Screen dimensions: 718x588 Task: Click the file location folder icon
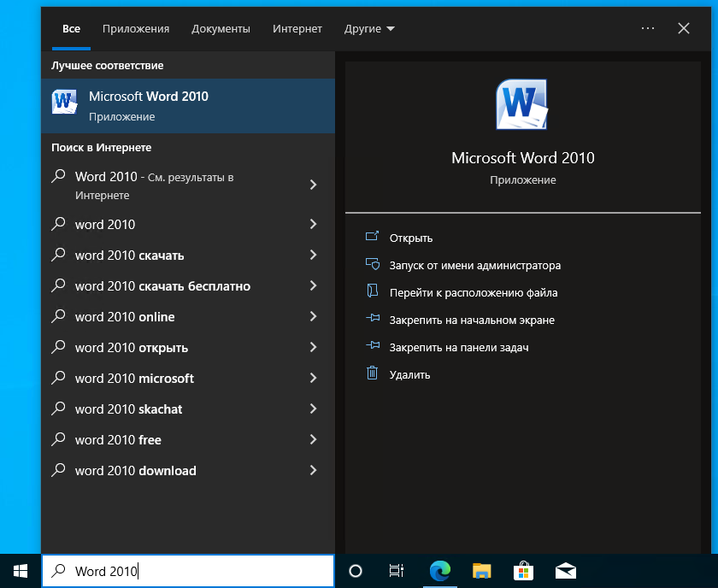(373, 291)
